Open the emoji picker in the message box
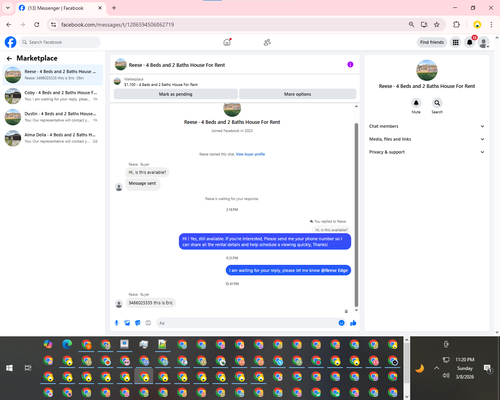Image resolution: width=500 pixels, height=400 pixels. [341, 323]
